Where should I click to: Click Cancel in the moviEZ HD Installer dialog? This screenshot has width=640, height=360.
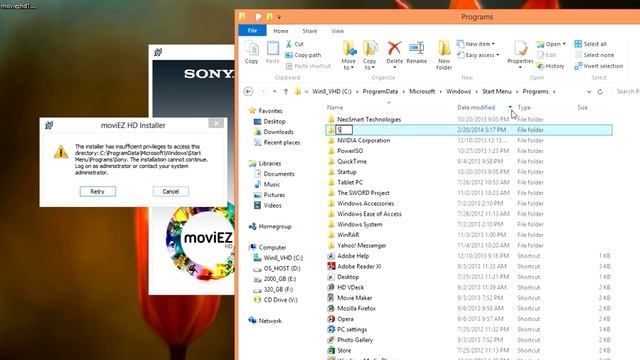171,191
